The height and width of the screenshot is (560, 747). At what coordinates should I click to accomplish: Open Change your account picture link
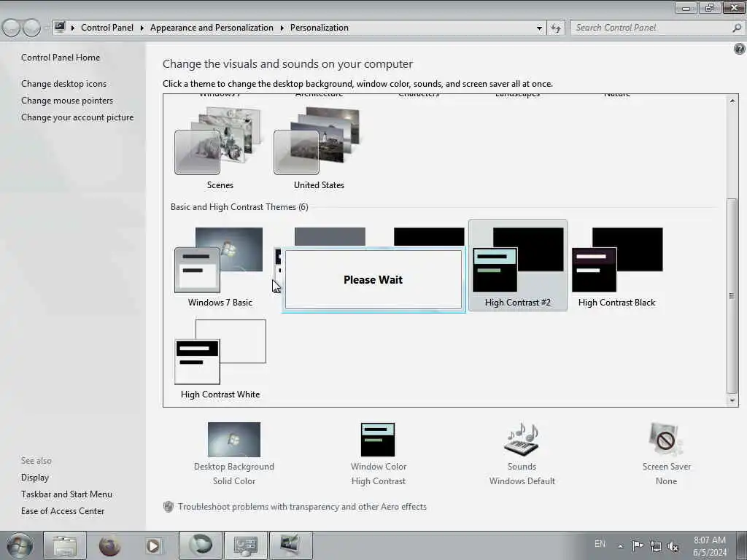tap(77, 117)
